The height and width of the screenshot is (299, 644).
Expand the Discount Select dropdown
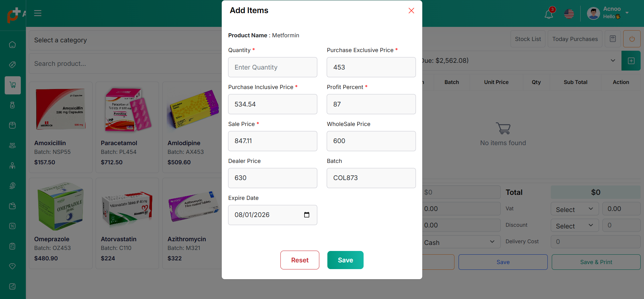[575, 226]
